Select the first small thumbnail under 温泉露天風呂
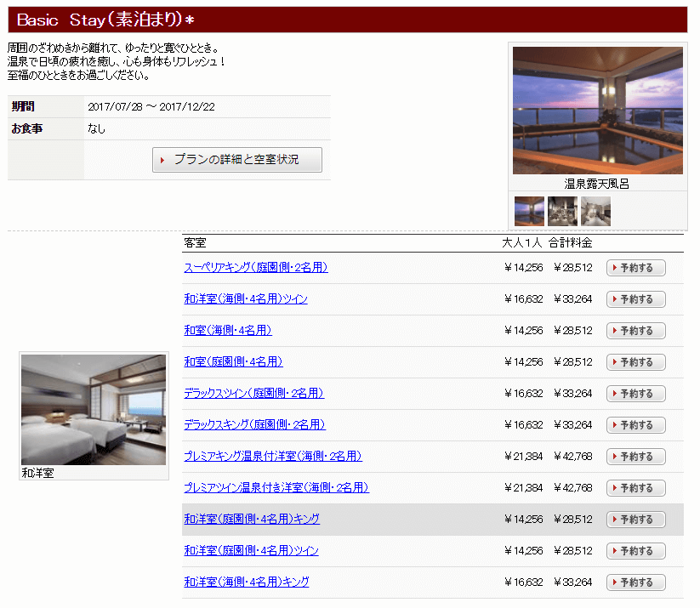Viewport: 700px width, 608px height. click(x=529, y=211)
